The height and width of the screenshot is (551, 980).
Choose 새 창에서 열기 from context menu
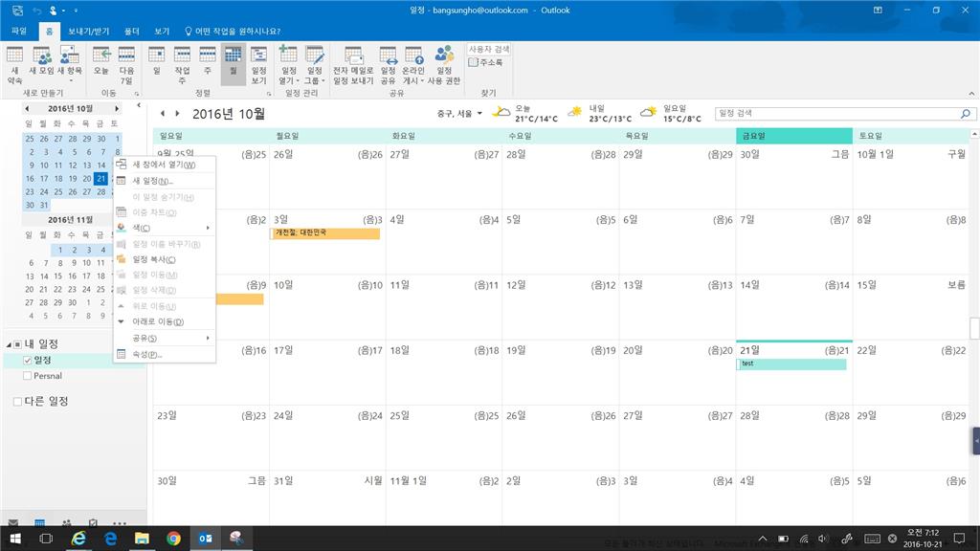coord(165,165)
